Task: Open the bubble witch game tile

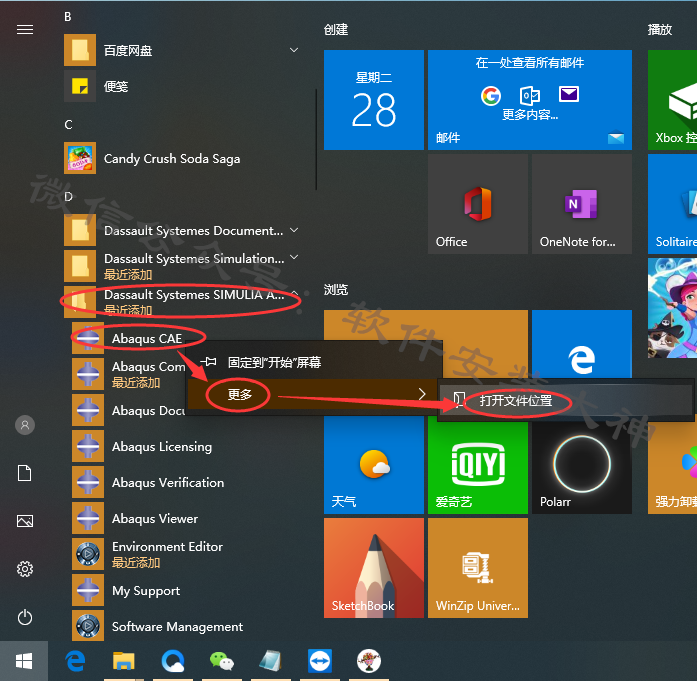Action: tap(672, 308)
